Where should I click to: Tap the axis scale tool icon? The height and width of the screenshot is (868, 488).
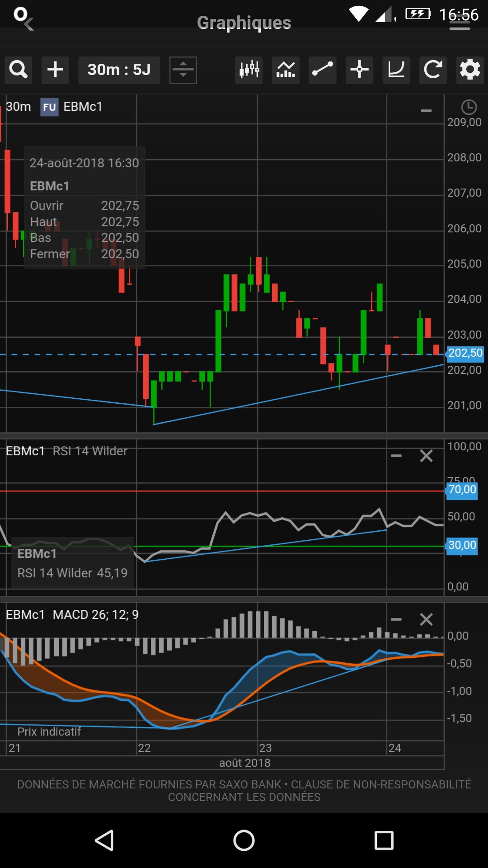point(396,70)
